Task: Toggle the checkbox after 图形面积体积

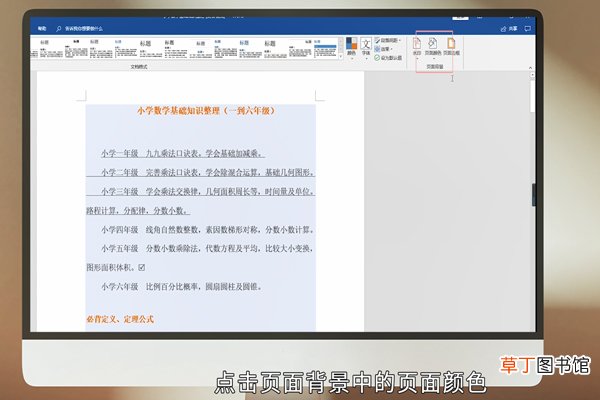Action: (x=142, y=268)
